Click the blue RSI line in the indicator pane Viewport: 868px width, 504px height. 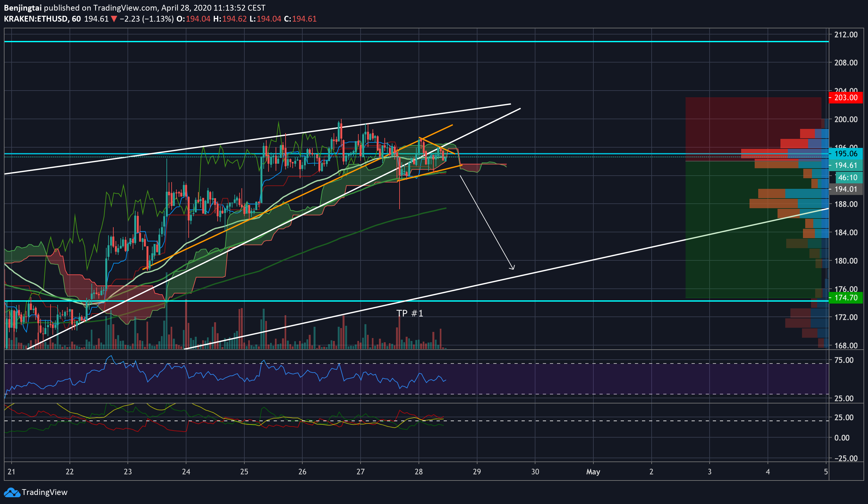pos(225,376)
